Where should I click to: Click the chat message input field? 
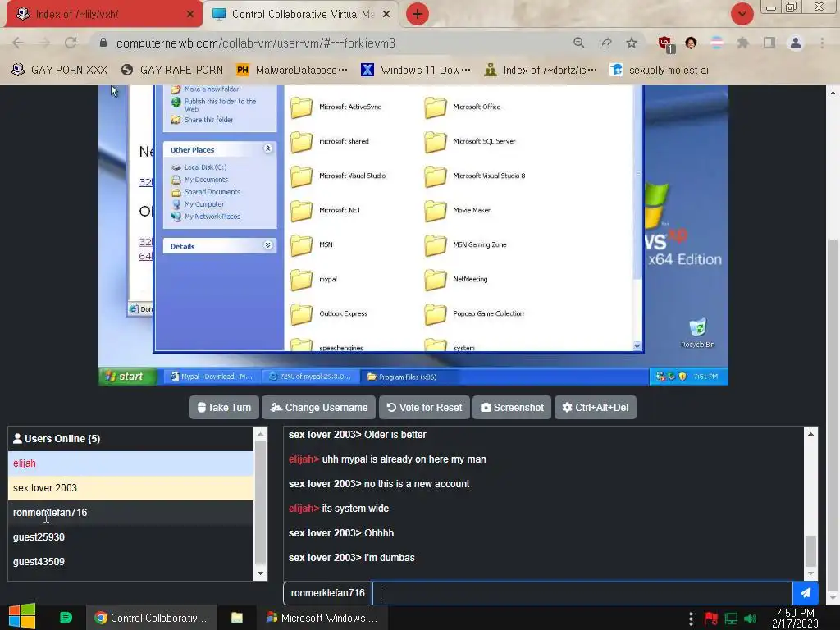582,593
